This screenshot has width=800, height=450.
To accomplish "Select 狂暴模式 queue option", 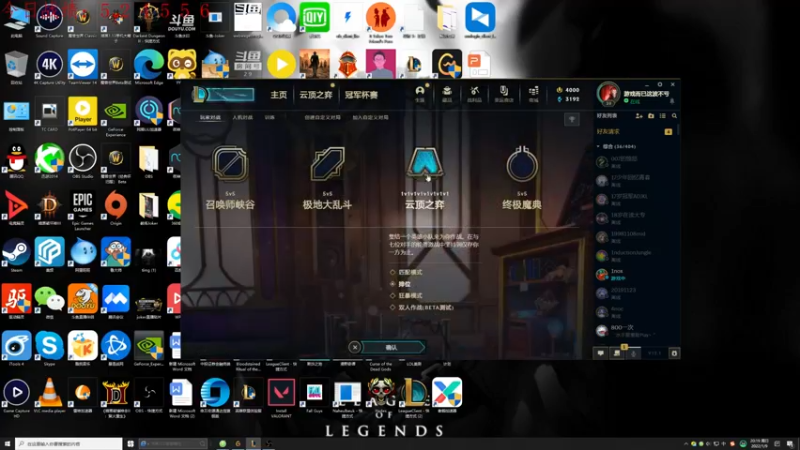I will coord(407,296).
